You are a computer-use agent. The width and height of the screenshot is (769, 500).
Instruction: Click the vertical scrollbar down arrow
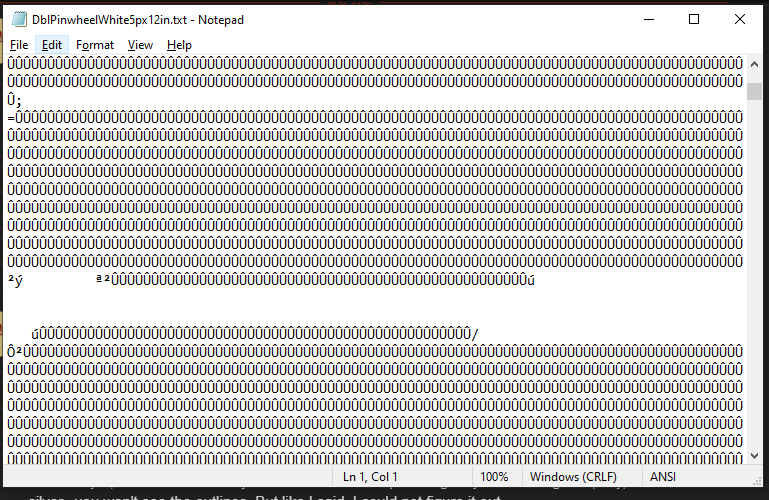point(754,456)
